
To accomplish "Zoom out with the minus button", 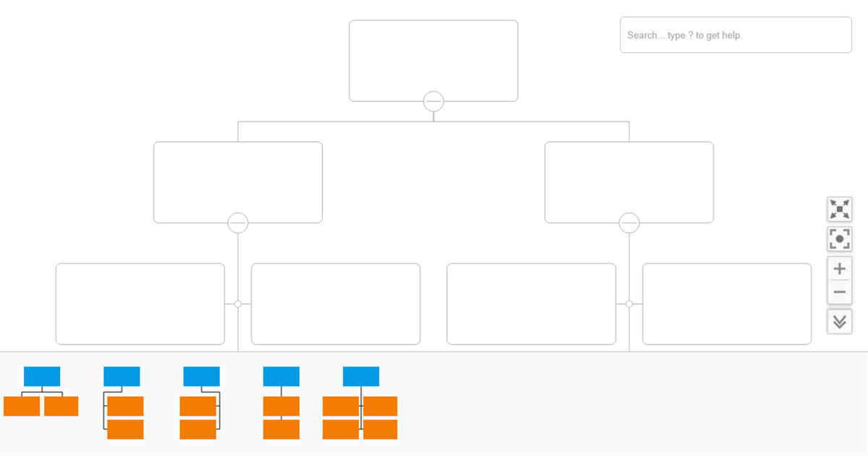I will click(x=839, y=292).
